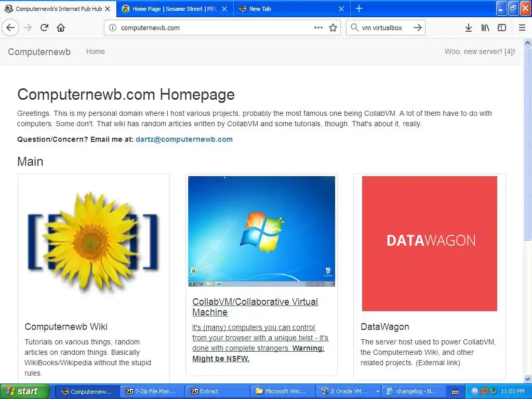This screenshot has width=532, height=399.
Task: Bookmark this page with the star
Action: pyautogui.click(x=333, y=28)
